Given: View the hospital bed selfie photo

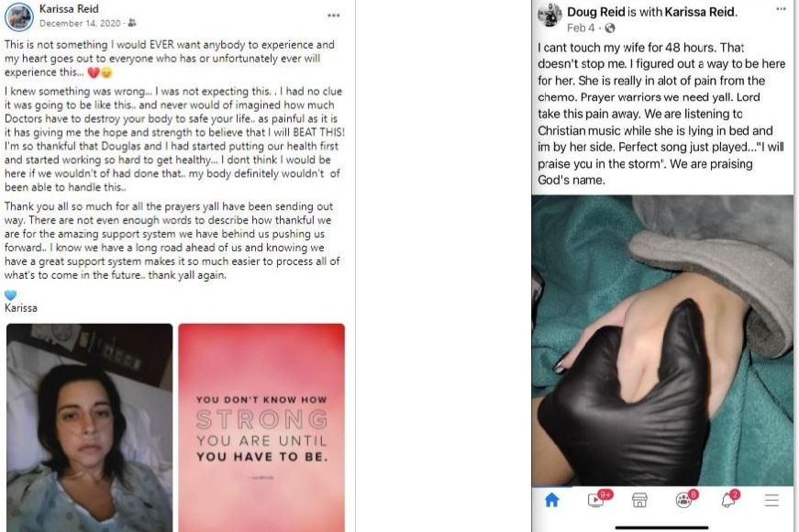Looking at the screenshot, I should (x=90, y=427).
